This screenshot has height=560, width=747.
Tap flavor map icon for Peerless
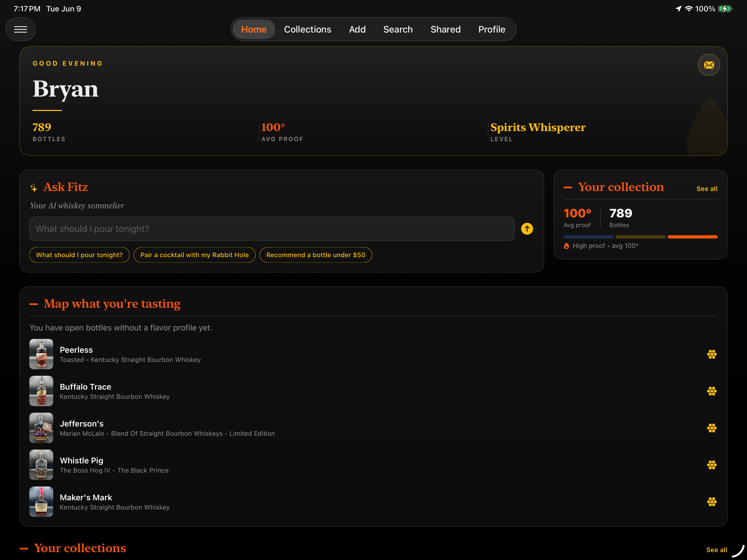711,354
